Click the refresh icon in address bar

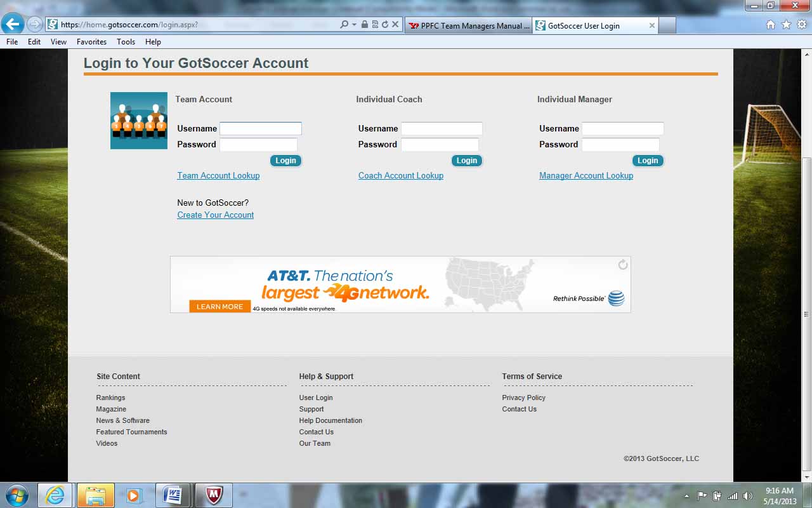click(x=384, y=25)
